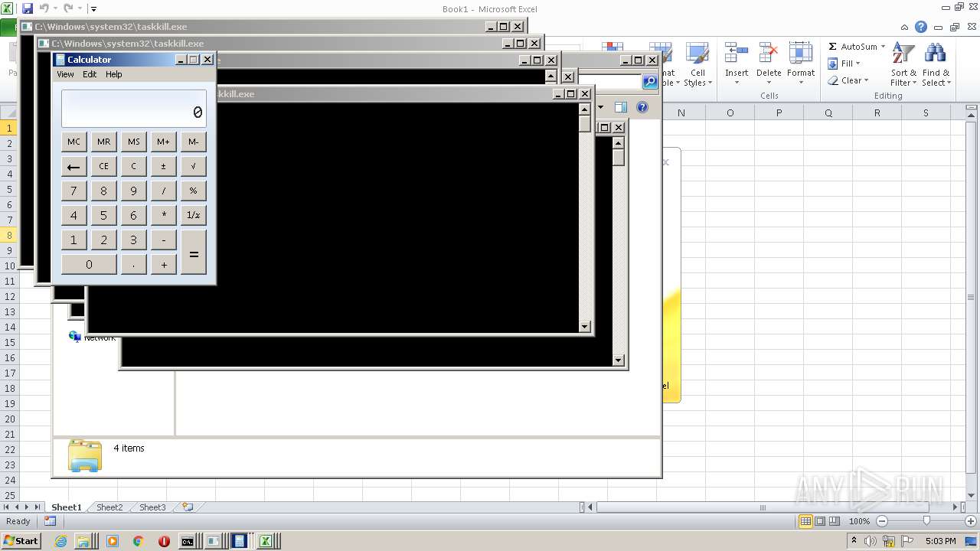Open Sort & Filter icon

903,54
